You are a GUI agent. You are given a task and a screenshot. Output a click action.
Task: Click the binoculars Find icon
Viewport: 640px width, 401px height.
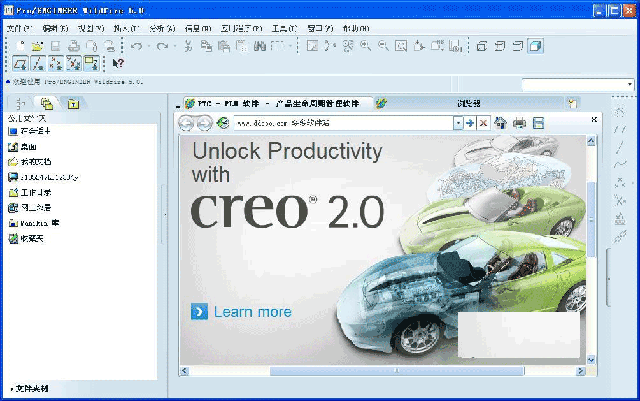(x=260, y=46)
